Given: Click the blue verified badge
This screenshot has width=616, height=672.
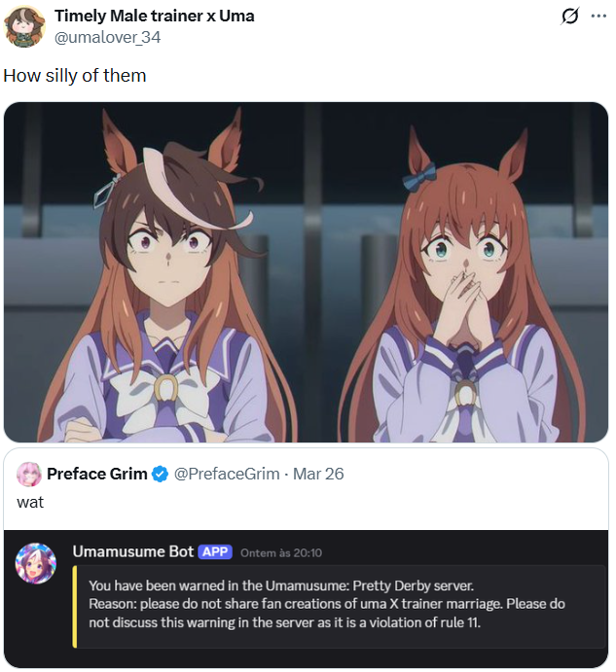Looking at the screenshot, I should (x=161, y=474).
